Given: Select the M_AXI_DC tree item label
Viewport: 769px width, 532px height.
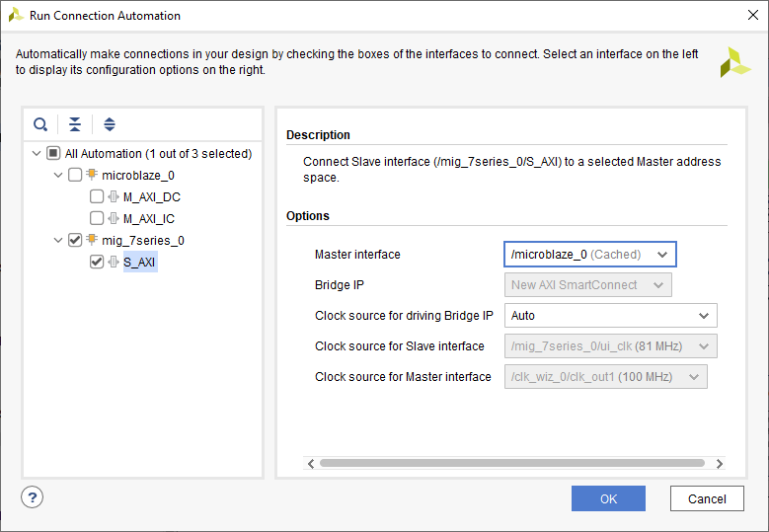Looking at the screenshot, I should tap(152, 197).
